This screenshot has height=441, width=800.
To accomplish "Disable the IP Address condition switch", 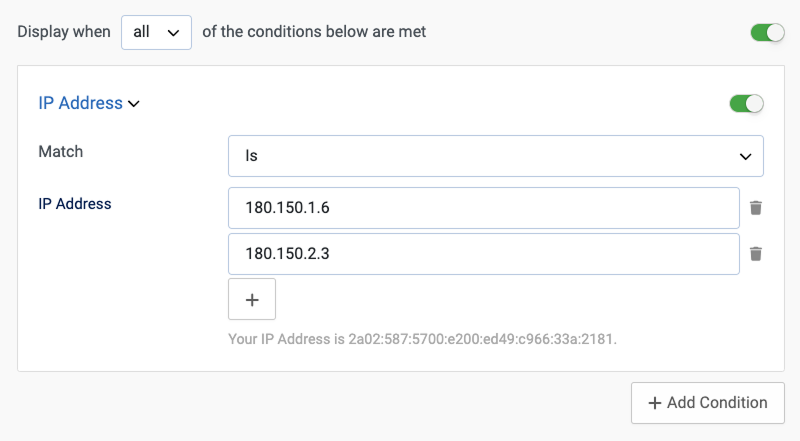I will tap(747, 103).
